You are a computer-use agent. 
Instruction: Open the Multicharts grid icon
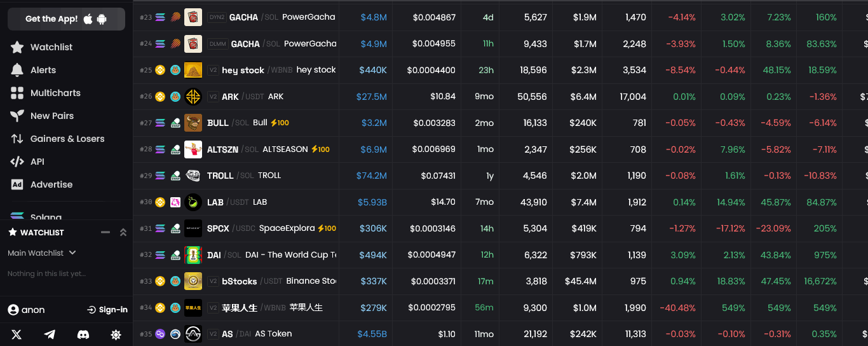(17, 93)
